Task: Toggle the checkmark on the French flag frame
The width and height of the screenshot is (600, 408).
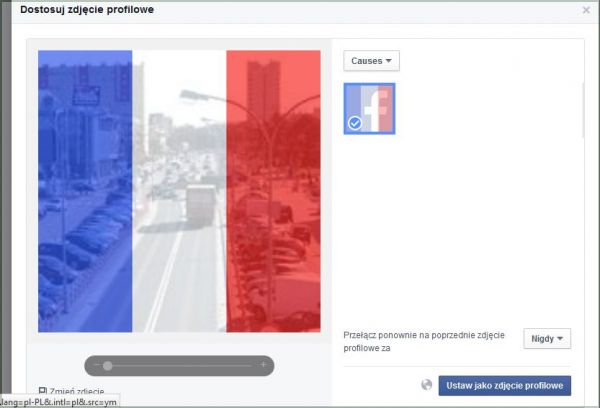Action: [x=354, y=123]
